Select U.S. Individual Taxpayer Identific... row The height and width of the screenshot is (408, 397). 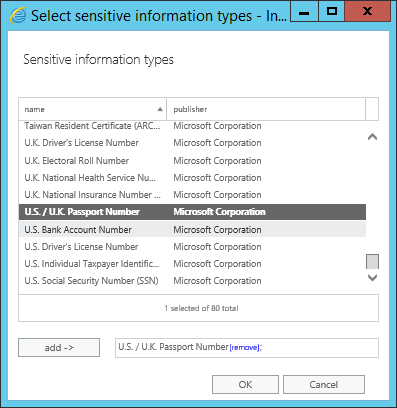point(192,264)
